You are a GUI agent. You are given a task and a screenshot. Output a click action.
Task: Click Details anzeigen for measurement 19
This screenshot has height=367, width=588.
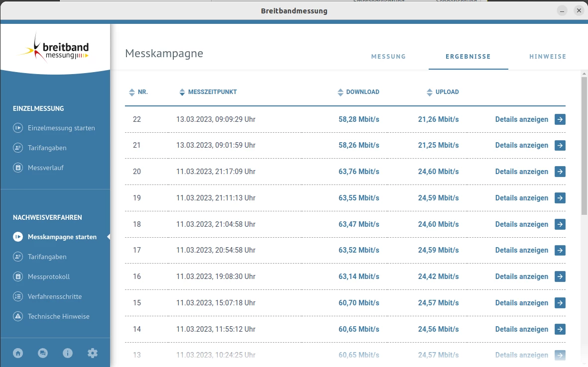(522, 198)
